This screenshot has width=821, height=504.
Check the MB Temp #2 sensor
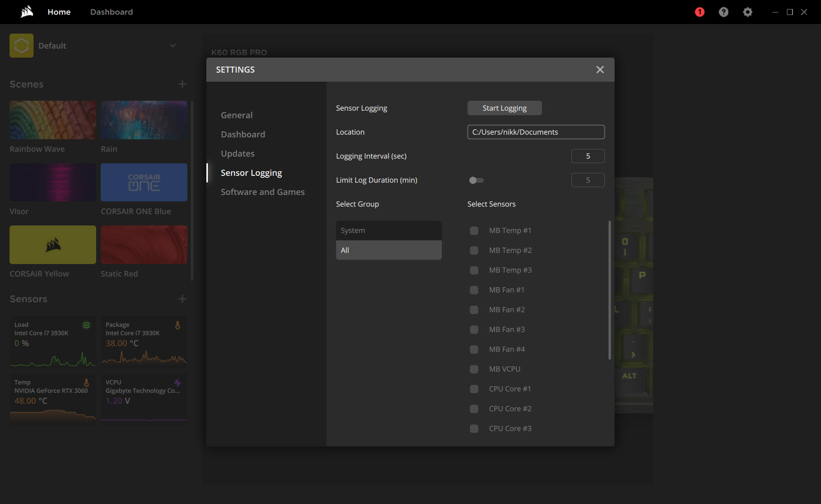click(x=474, y=250)
